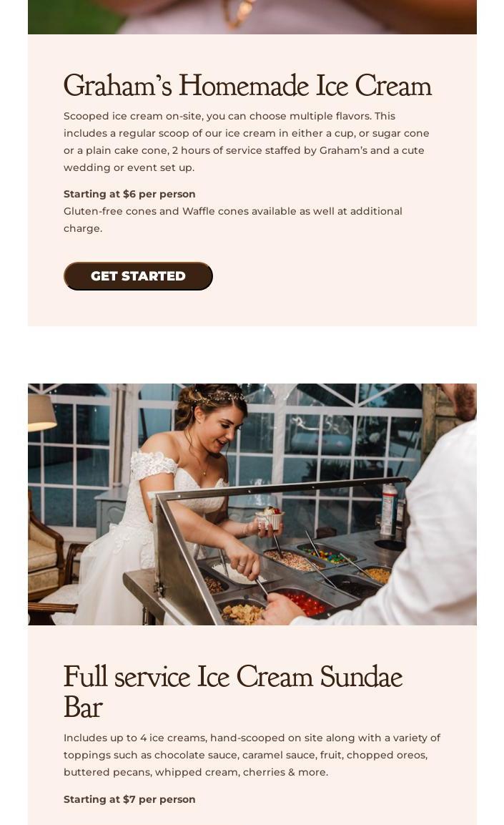Open the bride sundae bar photo
The height and width of the screenshot is (825, 504).
point(252,504)
